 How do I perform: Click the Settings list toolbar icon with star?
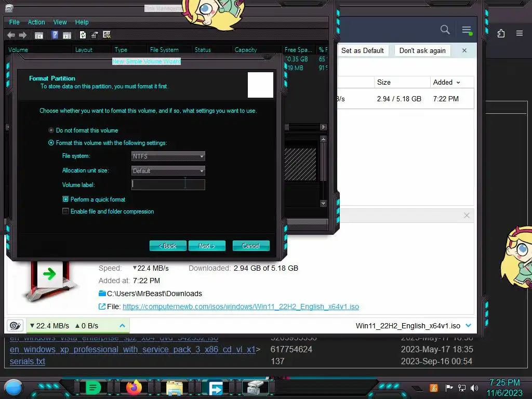point(107,35)
